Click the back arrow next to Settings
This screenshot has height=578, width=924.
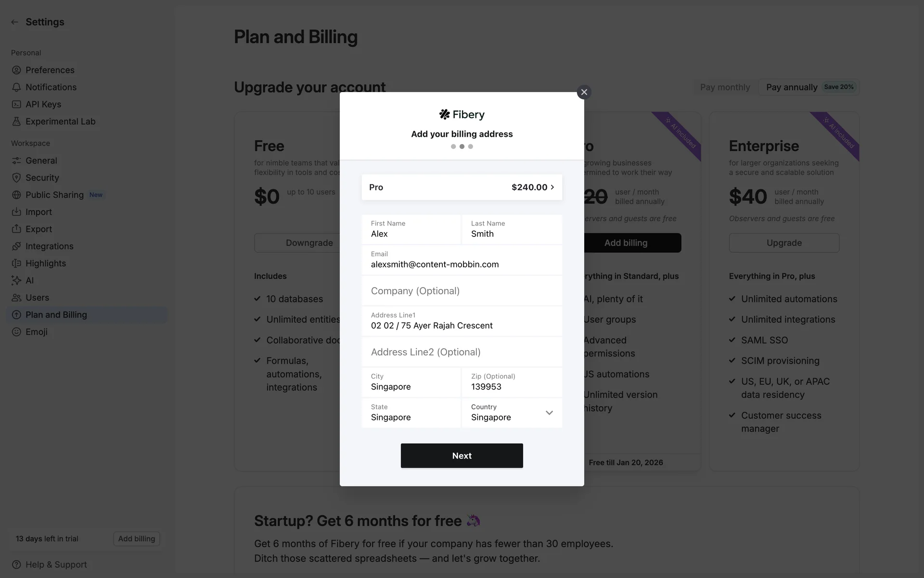(15, 22)
